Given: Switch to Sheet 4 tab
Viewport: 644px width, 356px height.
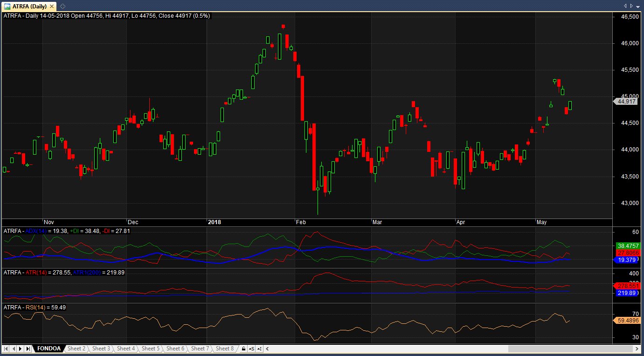Looking at the screenshot, I should click(126, 349).
